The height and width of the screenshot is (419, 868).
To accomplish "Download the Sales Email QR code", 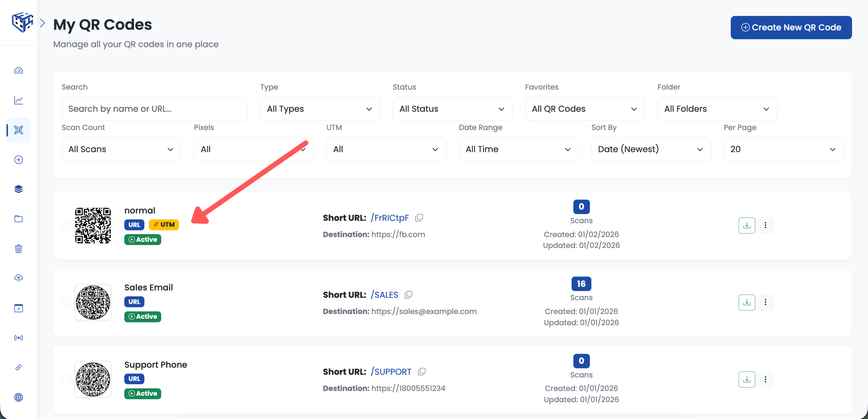I will 746,302.
